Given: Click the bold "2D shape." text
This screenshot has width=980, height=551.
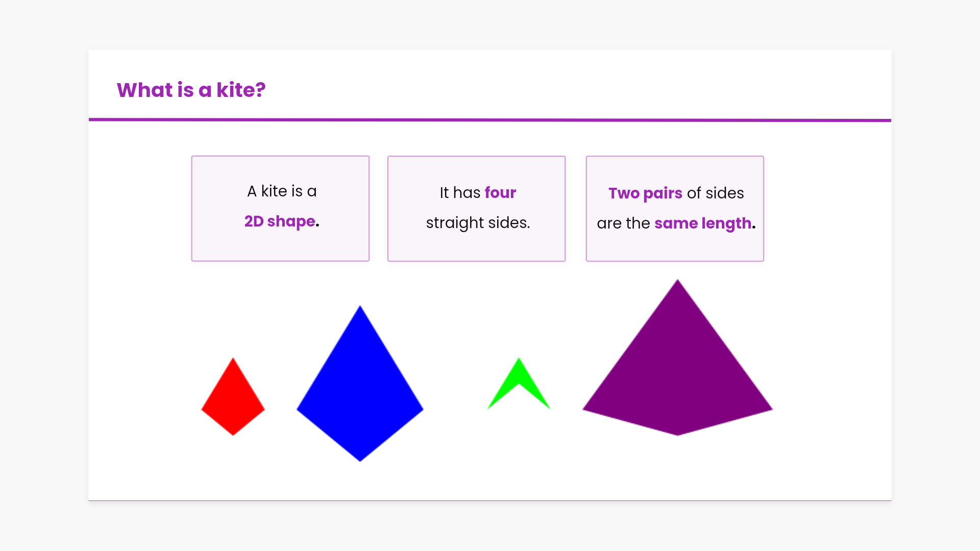Looking at the screenshot, I should tap(282, 221).
